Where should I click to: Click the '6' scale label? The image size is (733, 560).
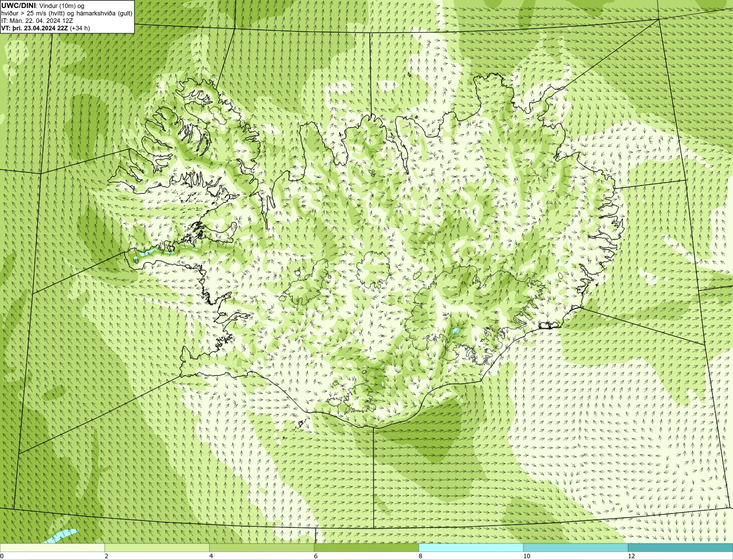(x=316, y=556)
